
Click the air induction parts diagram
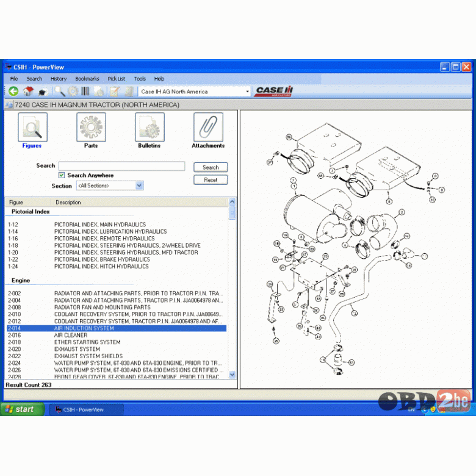click(356, 249)
